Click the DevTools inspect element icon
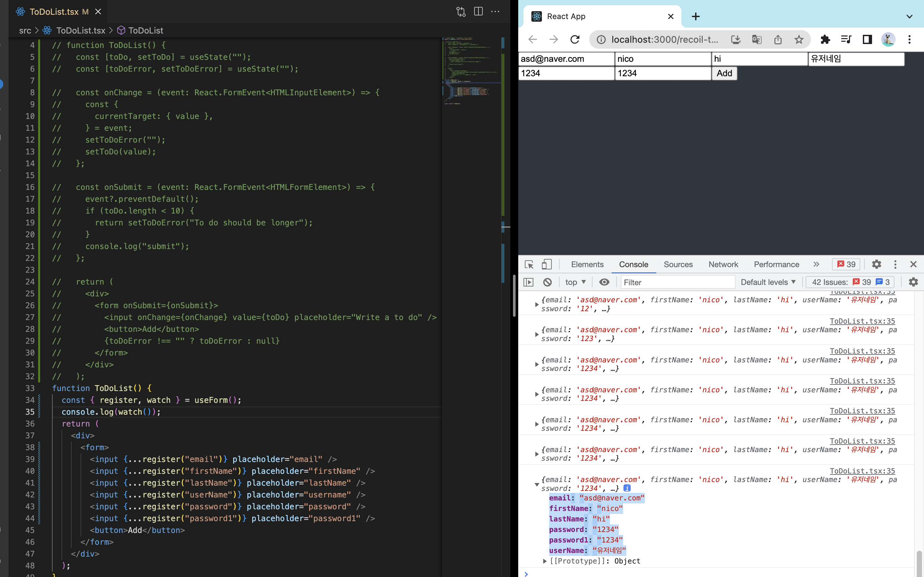Viewport: 924px width, 577px height. (x=529, y=265)
